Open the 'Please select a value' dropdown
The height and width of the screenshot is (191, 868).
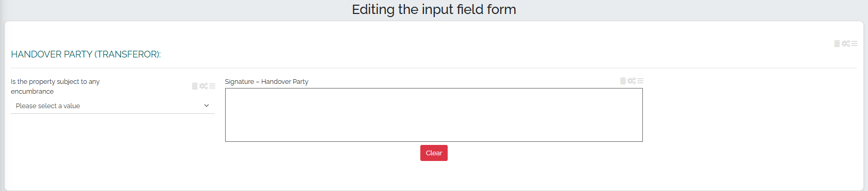click(113, 106)
